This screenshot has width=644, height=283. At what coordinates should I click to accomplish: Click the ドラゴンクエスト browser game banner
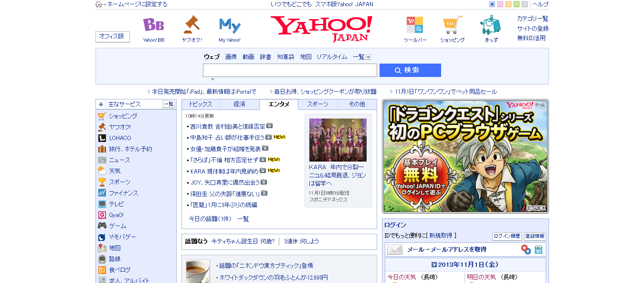tap(465, 156)
